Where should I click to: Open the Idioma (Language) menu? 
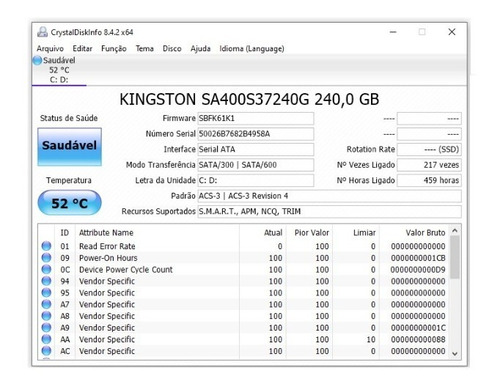[x=252, y=49]
